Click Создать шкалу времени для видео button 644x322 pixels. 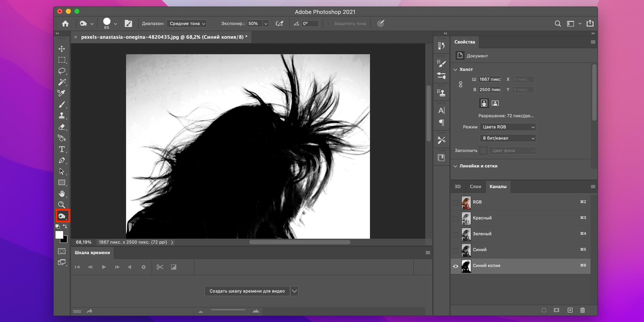click(247, 291)
